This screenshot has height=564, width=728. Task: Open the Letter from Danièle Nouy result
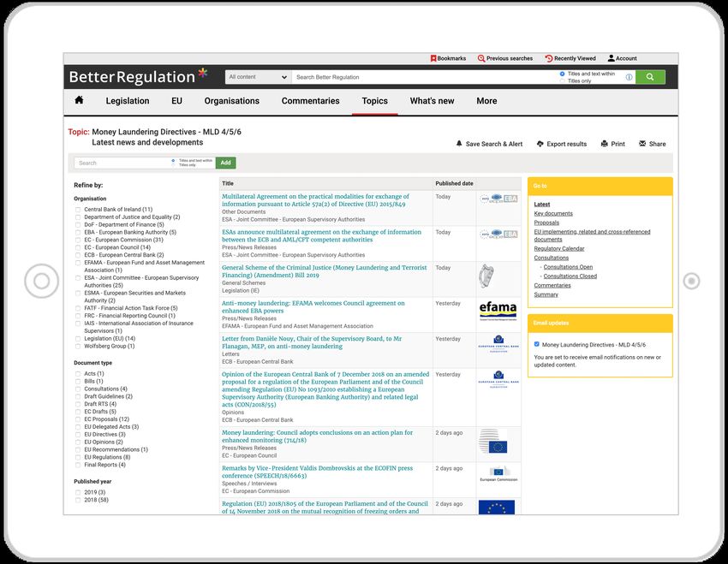(x=312, y=342)
